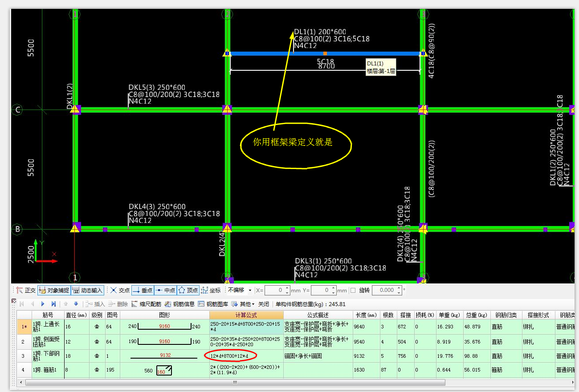Click the 删除 delete button
This screenshot has height=392, width=579.
118,304
